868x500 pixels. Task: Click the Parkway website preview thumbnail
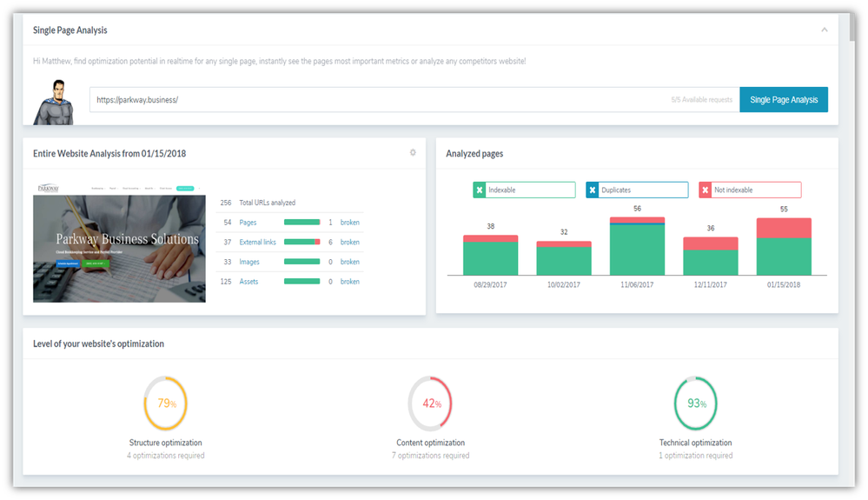tap(119, 243)
